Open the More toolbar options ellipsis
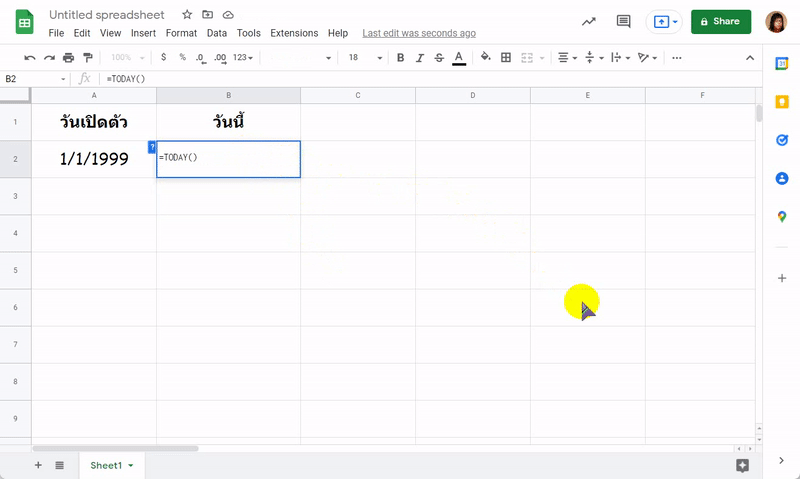 click(677, 58)
